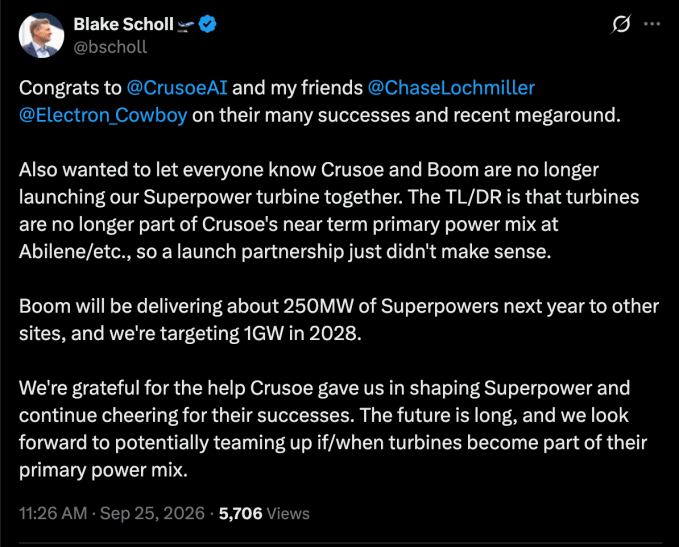Open Blake Scholl's profile picture
Image resolution: width=679 pixels, height=547 pixels.
[x=41, y=36]
